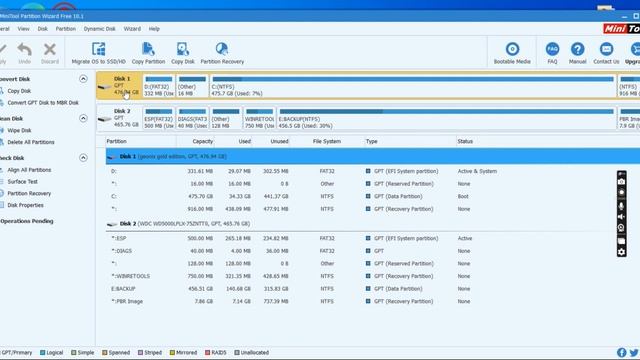Click Copy Disk in left sidebar

(19, 91)
